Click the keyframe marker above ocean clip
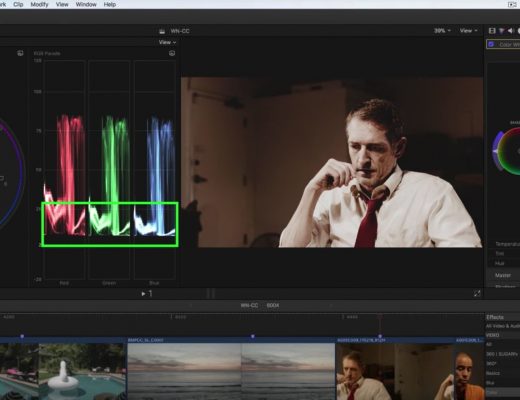This screenshot has height=400, width=520. pyautogui.click(x=253, y=336)
